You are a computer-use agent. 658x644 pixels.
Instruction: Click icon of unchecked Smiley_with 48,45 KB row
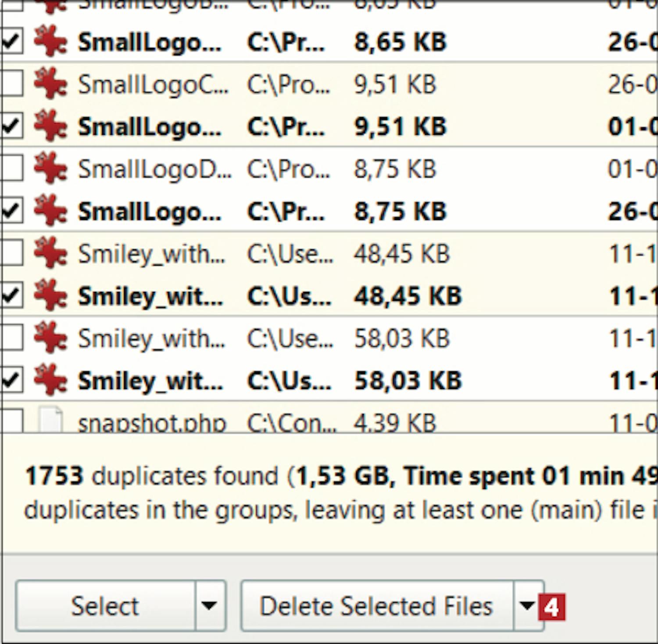(50, 252)
